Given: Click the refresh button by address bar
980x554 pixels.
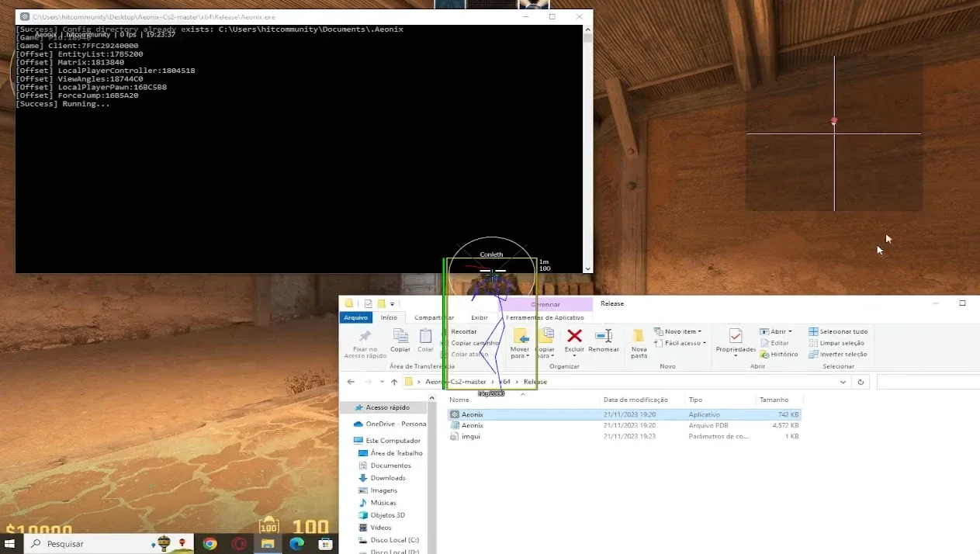Looking at the screenshot, I should click(x=861, y=382).
